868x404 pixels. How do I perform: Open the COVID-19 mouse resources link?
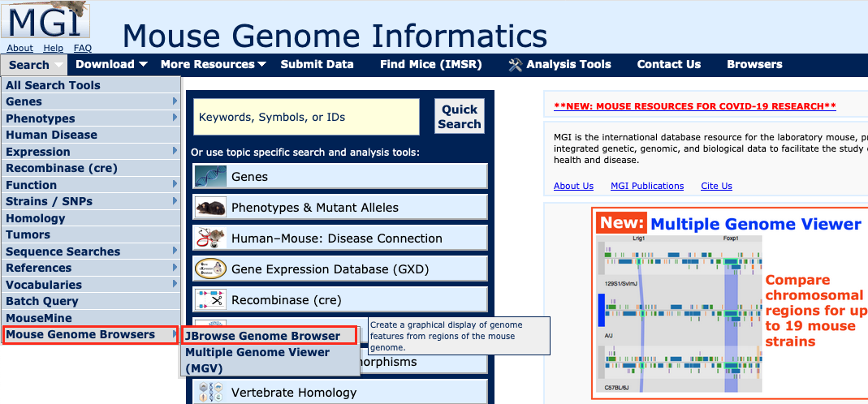(x=695, y=106)
